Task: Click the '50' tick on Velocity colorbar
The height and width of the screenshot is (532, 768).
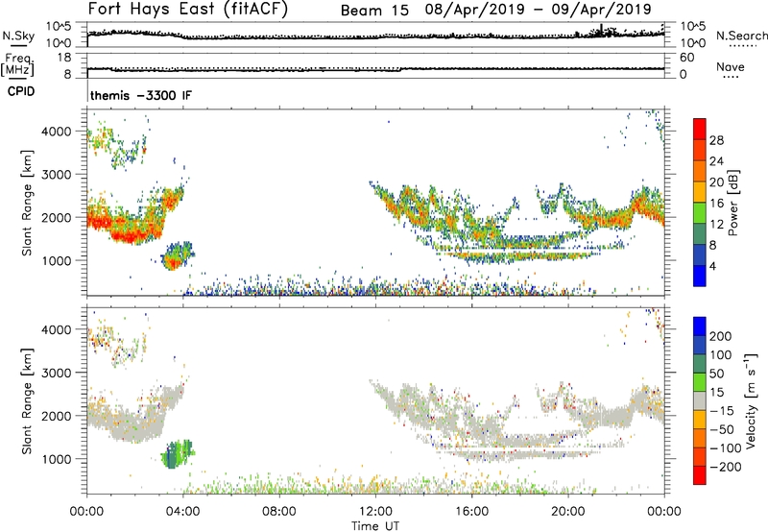Action: [x=717, y=374]
